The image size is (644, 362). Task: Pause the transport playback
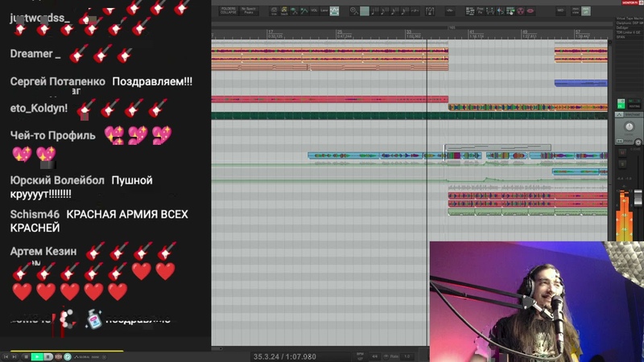tap(47, 356)
